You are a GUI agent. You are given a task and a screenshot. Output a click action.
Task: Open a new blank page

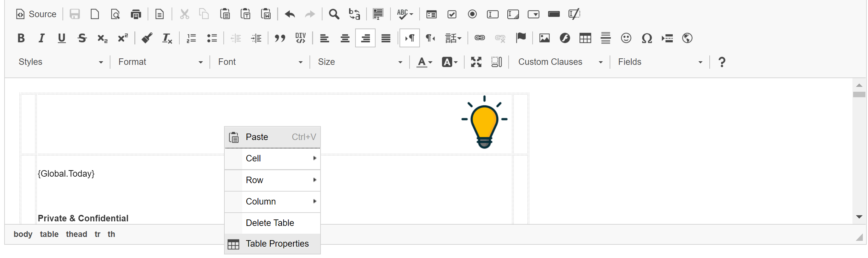(x=95, y=14)
